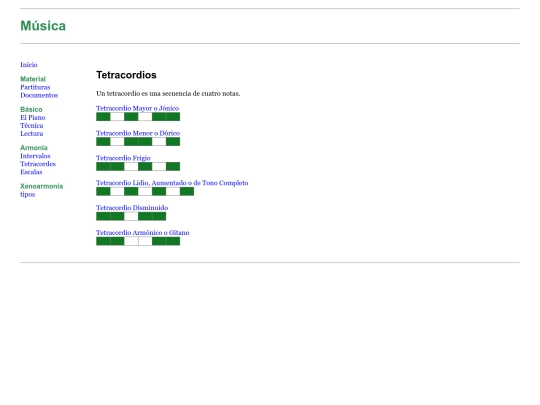Open the Escalas link

(x=31, y=172)
